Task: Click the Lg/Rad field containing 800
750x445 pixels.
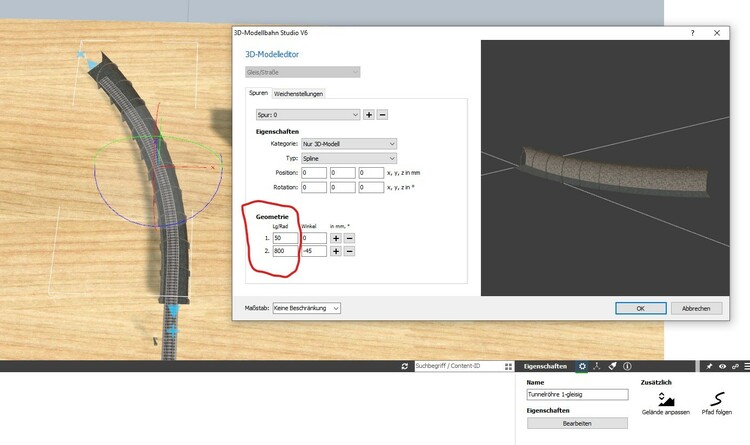Action: (283, 251)
